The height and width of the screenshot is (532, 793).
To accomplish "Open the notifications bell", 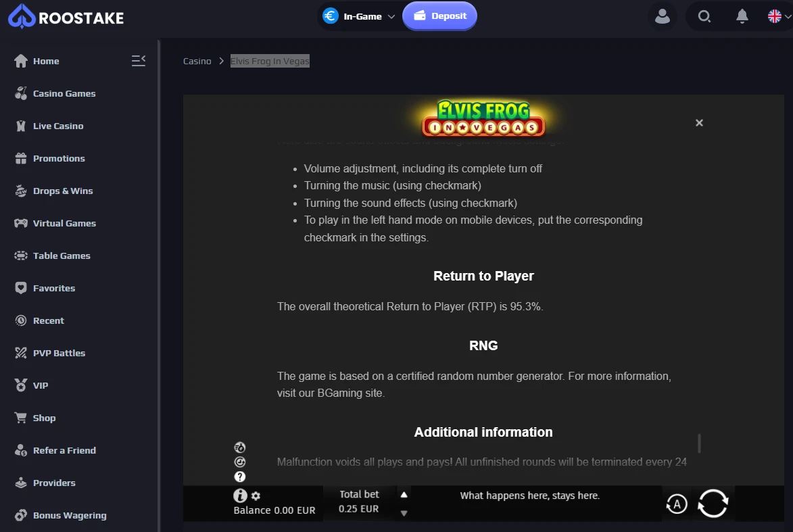I will pos(742,16).
